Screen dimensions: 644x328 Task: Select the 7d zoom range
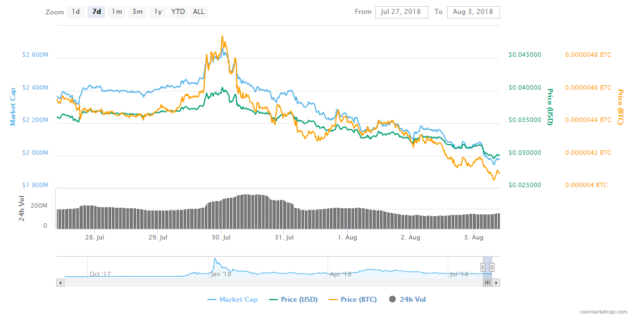(96, 12)
